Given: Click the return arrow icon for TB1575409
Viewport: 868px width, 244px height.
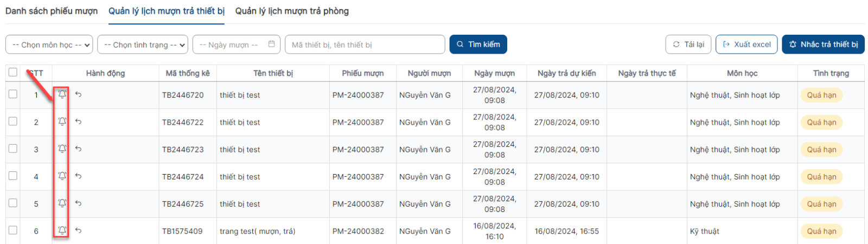Looking at the screenshot, I should click(78, 230).
